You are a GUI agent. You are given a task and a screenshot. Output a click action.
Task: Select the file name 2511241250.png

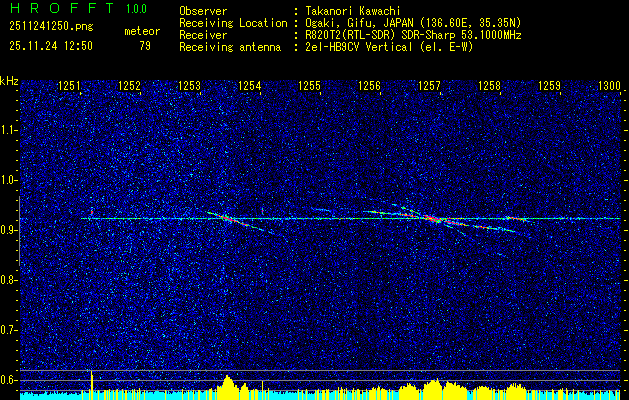51,26
